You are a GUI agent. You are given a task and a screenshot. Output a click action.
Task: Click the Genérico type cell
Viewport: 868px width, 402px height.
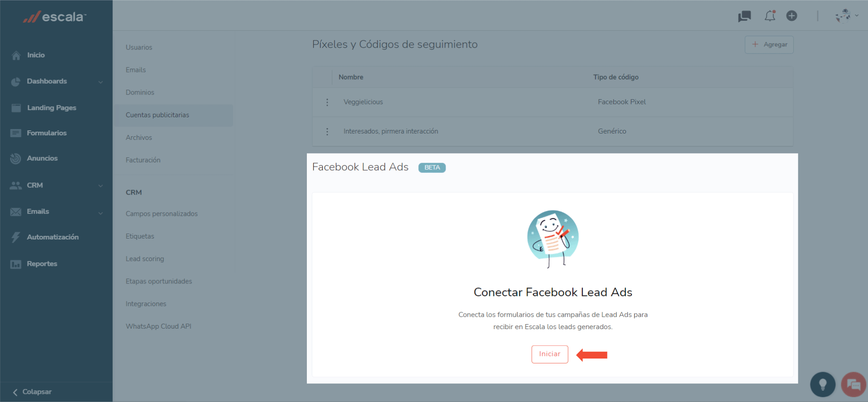point(612,131)
